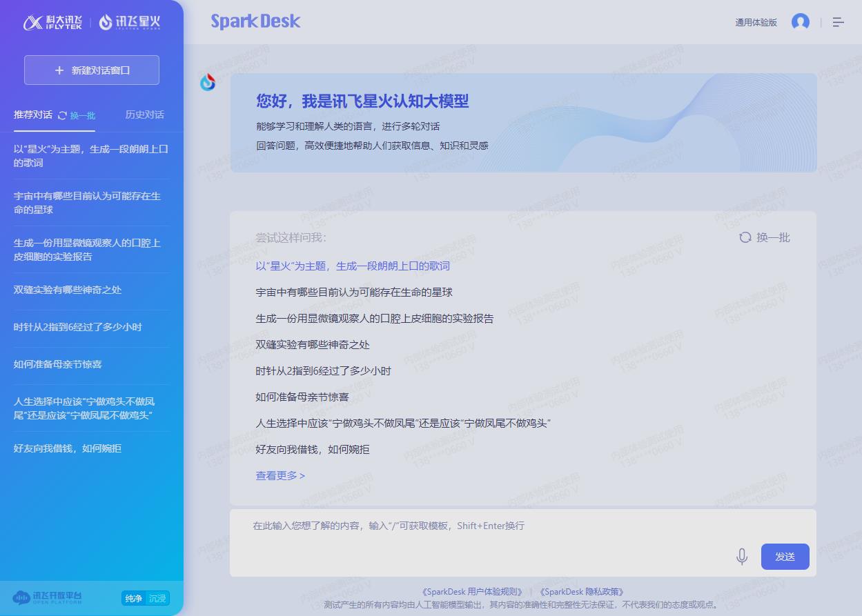Open the user avatar profile menu
862x616 pixels.
pyautogui.click(x=801, y=22)
